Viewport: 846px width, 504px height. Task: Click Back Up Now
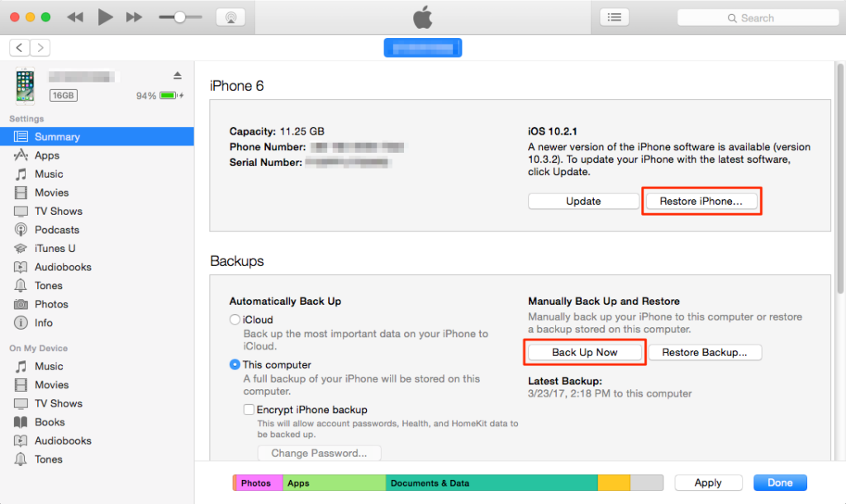(584, 352)
